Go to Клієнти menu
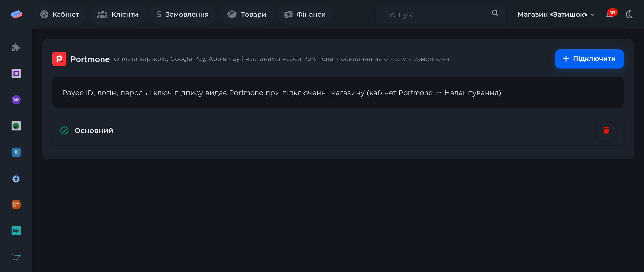Viewport: 644px width, 272px height. coord(118,14)
